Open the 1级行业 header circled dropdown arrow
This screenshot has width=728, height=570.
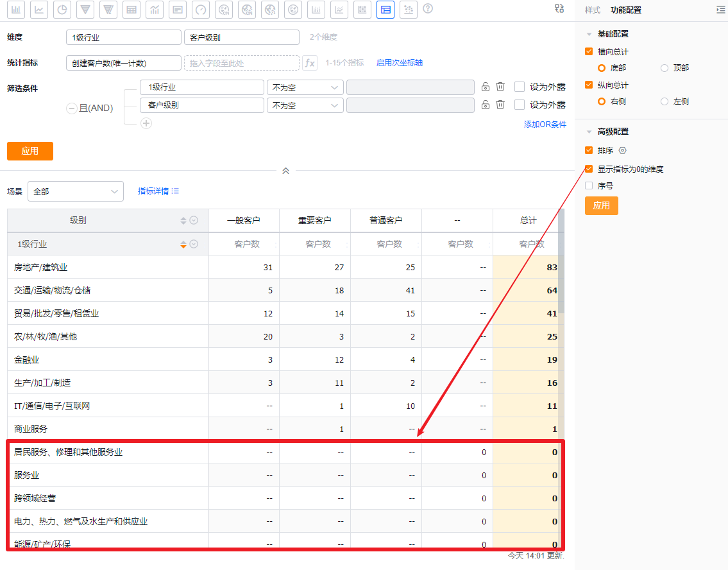pyautogui.click(x=194, y=245)
